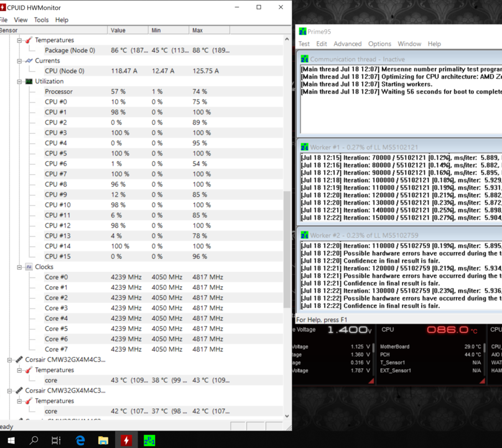502x448 pixels.
Task: Click the HWMonitor scrollbar down arrow
Action: [287, 416]
